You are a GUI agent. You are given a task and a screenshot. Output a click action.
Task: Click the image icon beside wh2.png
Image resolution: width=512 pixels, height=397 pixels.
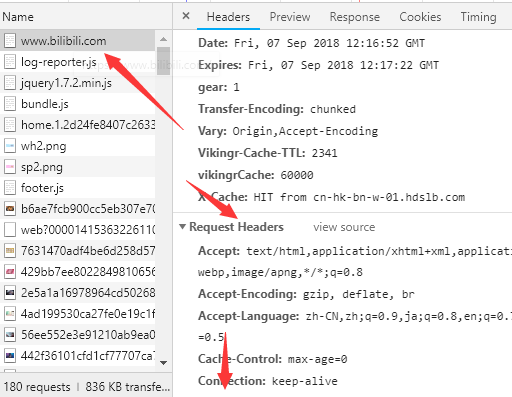[10, 146]
